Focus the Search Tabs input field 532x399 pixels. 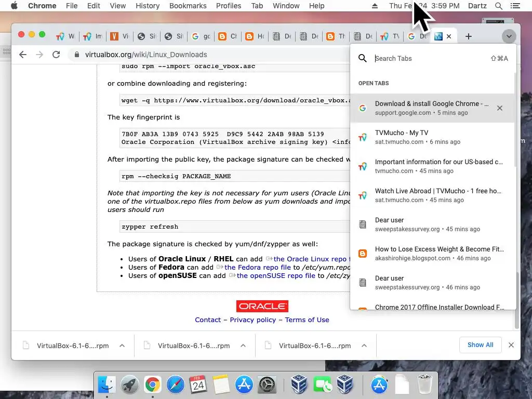(x=431, y=58)
